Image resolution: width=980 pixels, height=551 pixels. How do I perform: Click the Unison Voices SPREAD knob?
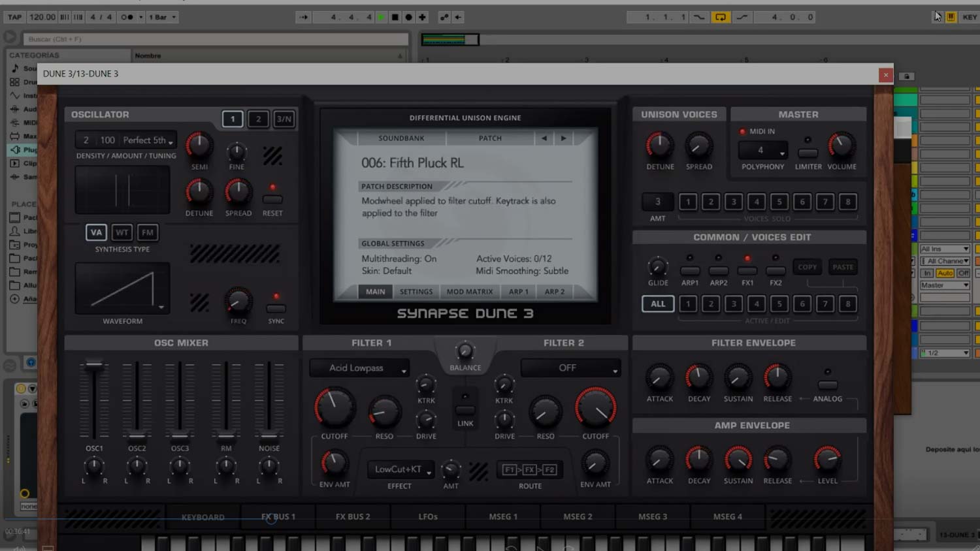(698, 145)
